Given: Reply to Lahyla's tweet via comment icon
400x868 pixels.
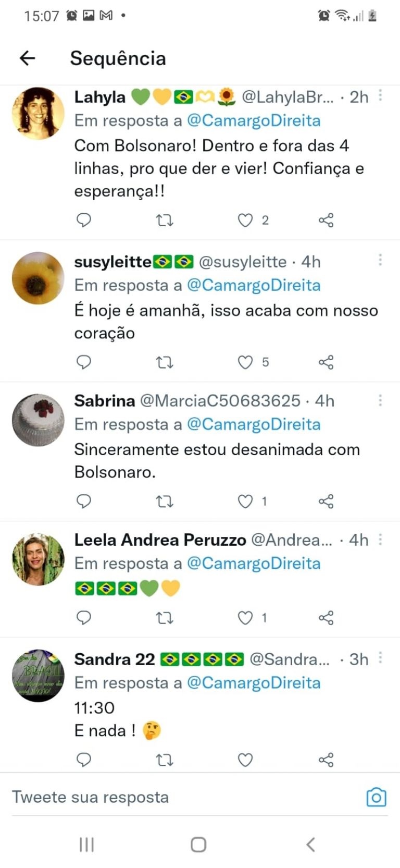Looking at the screenshot, I should tap(84, 221).
